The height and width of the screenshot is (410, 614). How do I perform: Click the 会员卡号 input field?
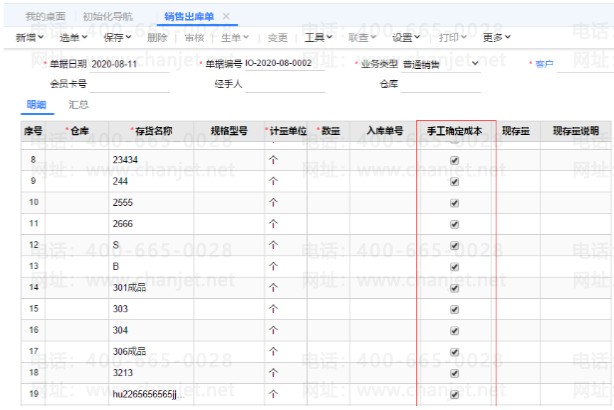[x=130, y=84]
